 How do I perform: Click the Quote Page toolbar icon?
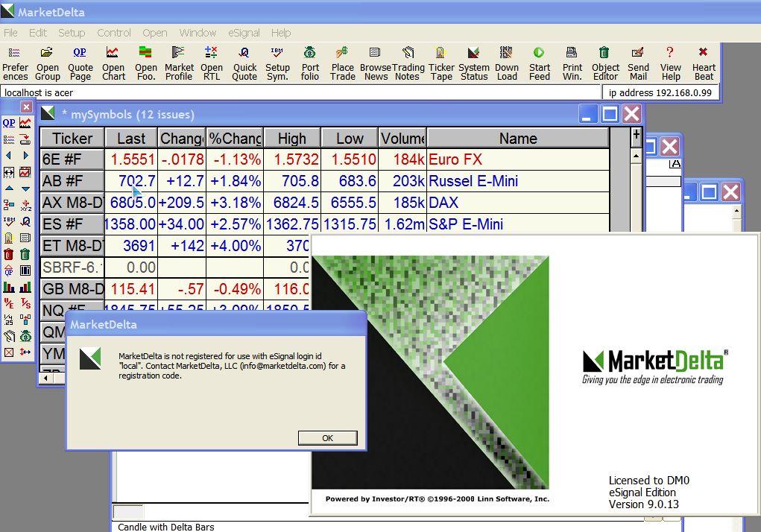pyautogui.click(x=80, y=63)
